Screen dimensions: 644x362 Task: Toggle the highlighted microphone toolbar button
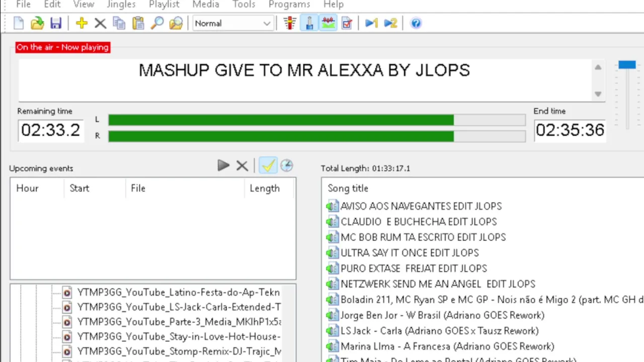point(309,23)
